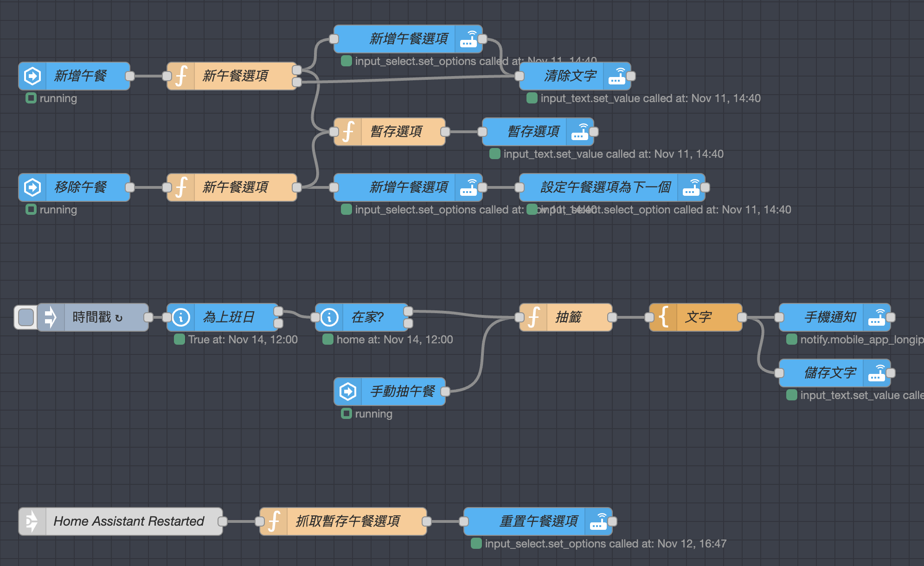Click the output port of 抽籤 node
Image resolution: width=924 pixels, height=566 pixels.
[x=612, y=317]
